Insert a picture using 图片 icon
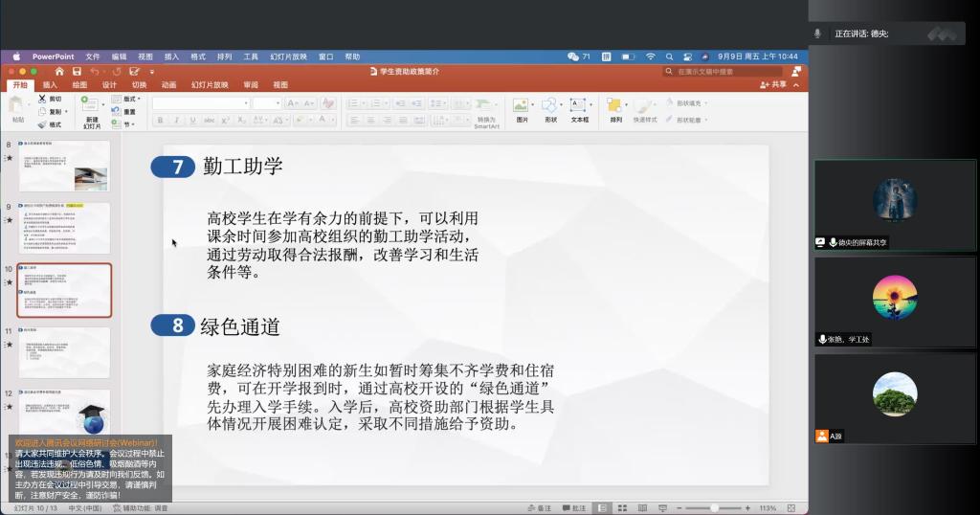The image size is (980, 515). [522, 107]
